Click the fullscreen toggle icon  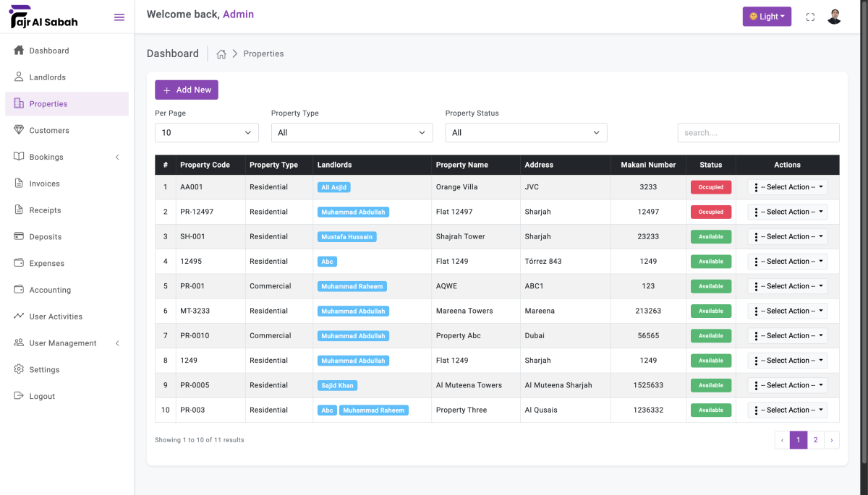tap(810, 17)
